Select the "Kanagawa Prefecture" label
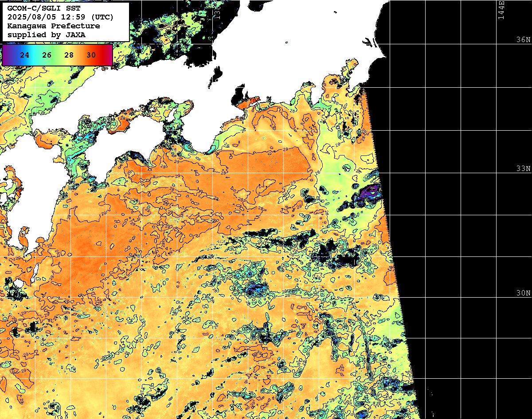 pos(54,26)
